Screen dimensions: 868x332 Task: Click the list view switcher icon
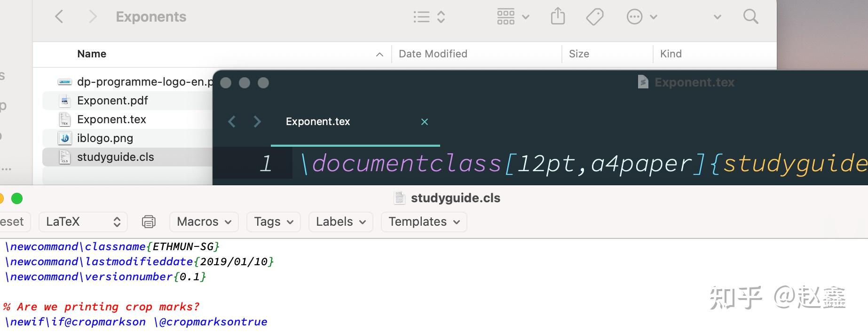tap(429, 17)
